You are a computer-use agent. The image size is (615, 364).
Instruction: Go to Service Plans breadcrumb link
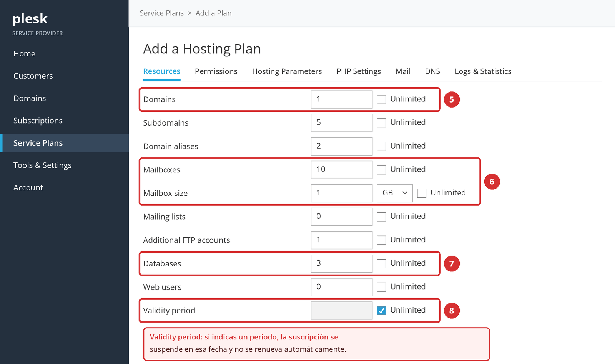[x=161, y=13]
